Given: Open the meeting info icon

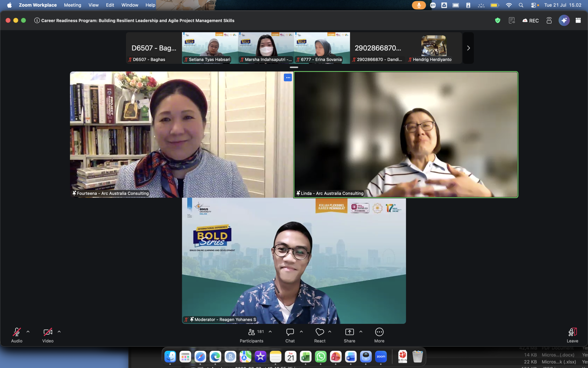Looking at the screenshot, I should click(x=37, y=21).
